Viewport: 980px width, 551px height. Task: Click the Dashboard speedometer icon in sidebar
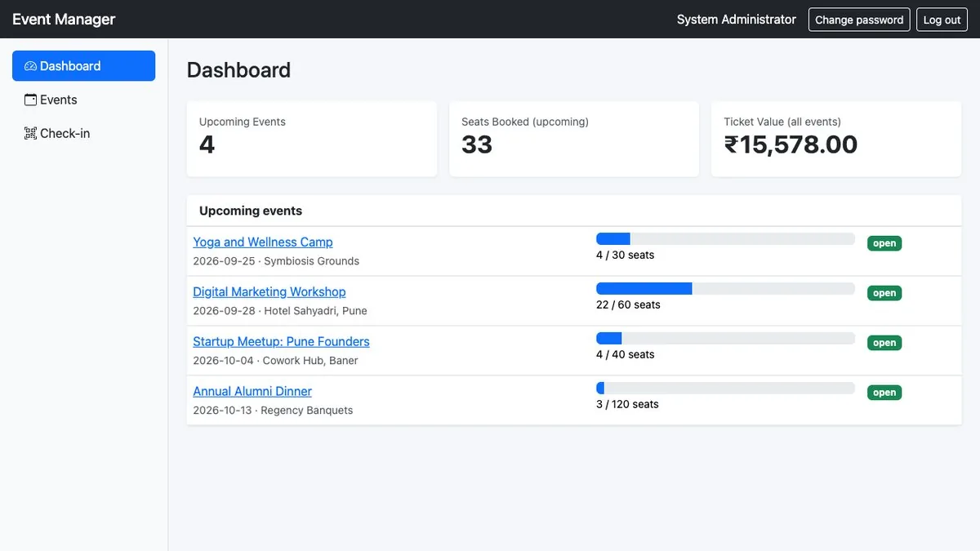click(x=30, y=66)
